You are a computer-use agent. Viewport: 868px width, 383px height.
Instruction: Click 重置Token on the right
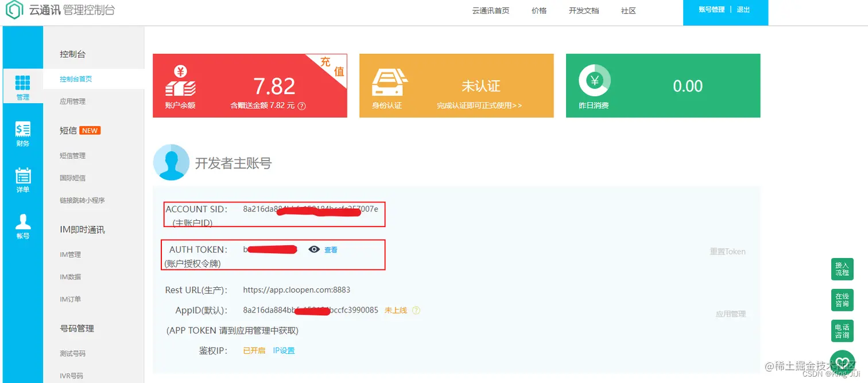tap(728, 252)
